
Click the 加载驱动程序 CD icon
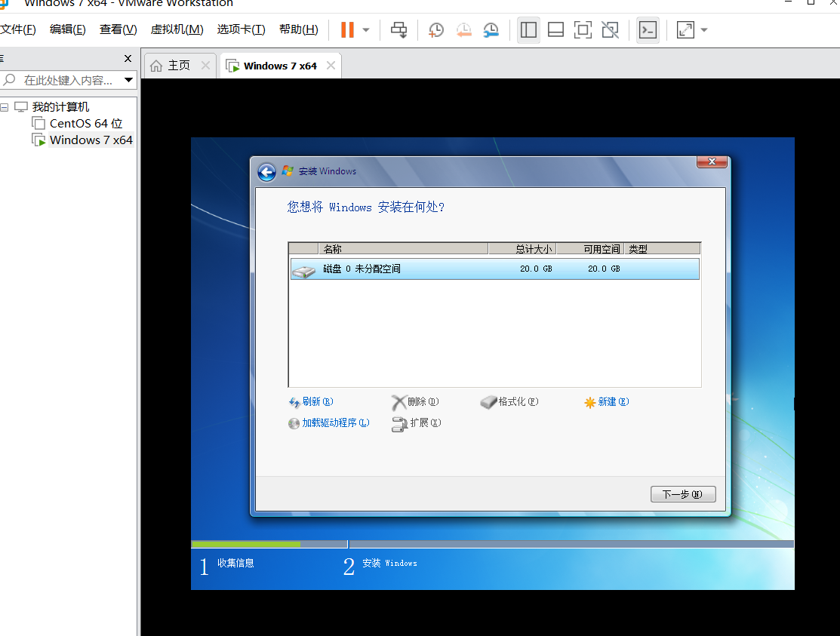[x=294, y=423]
